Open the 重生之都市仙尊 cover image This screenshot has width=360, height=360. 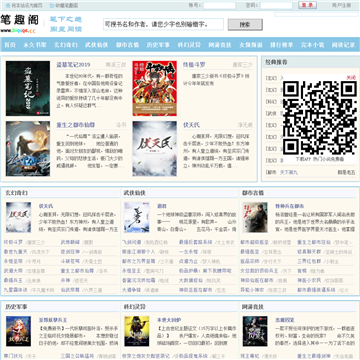[x=28, y=149]
